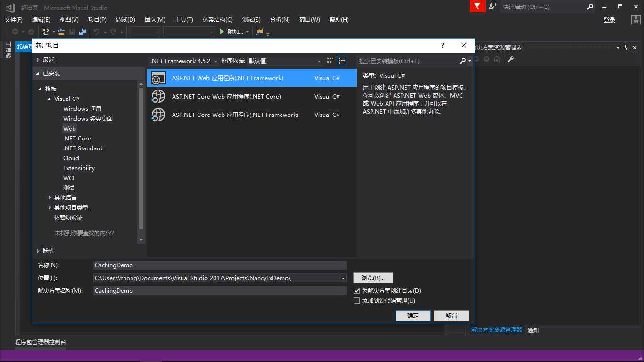Click the Find in Files toolbar icon
Viewport: 644px width, 362px height.
[259, 32]
